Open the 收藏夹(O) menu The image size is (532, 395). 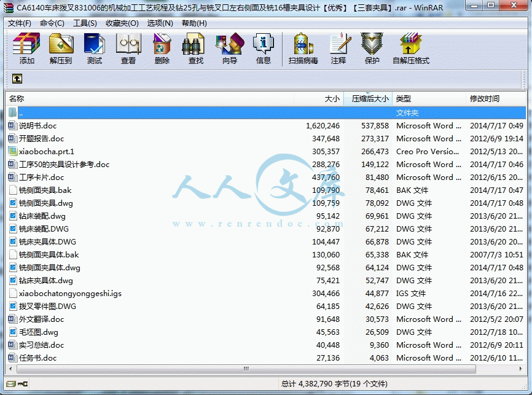(122, 23)
